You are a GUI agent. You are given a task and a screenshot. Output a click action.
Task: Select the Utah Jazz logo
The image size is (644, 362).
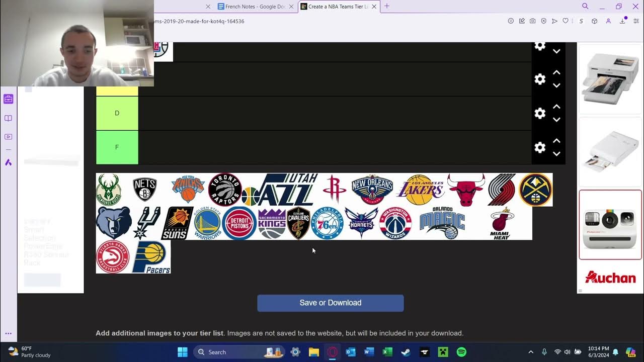point(280,190)
